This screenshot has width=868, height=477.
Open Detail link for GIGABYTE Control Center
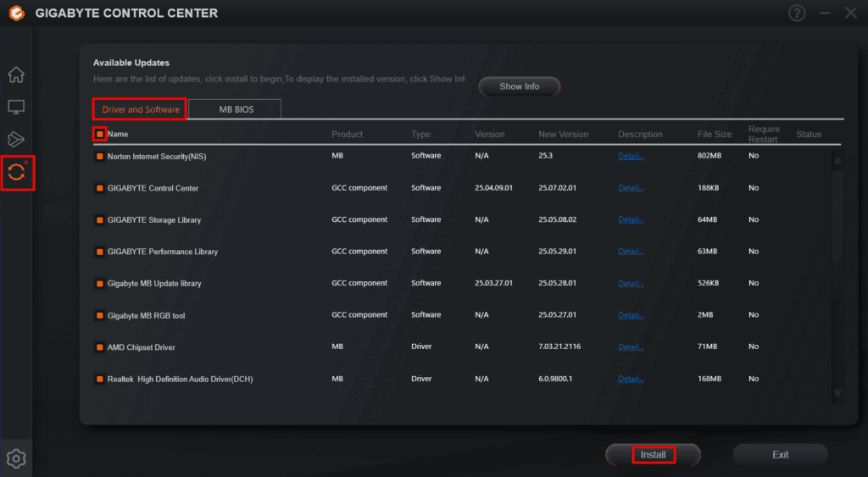[631, 188]
